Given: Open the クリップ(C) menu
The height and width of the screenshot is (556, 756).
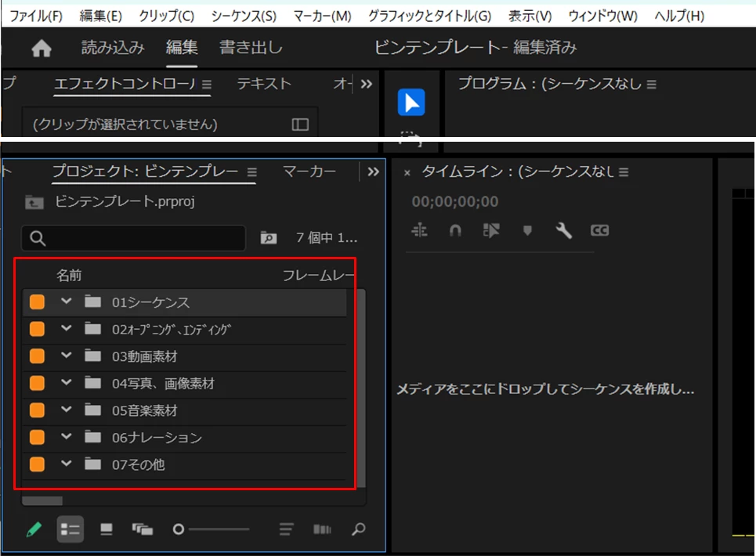Looking at the screenshot, I should coord(166,16).
